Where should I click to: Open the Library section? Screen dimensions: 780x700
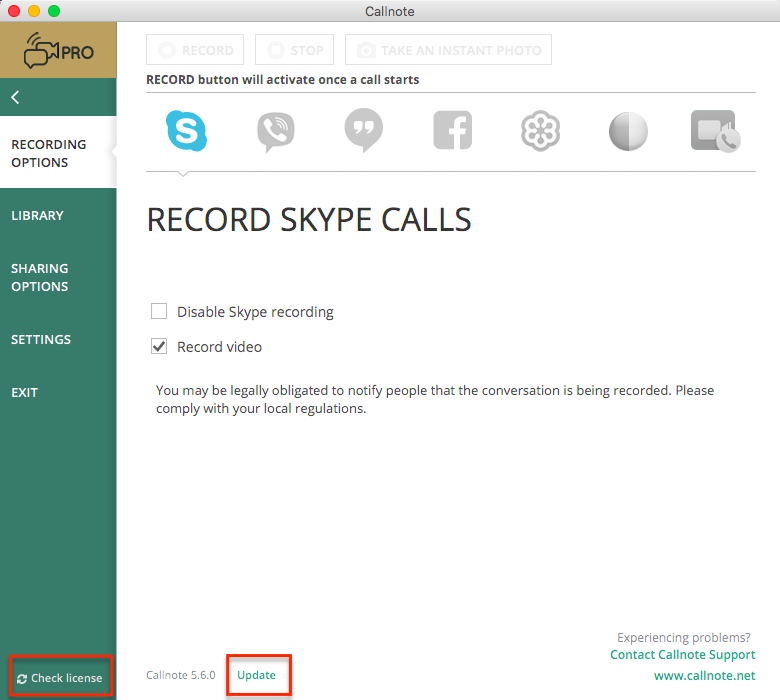37,215
